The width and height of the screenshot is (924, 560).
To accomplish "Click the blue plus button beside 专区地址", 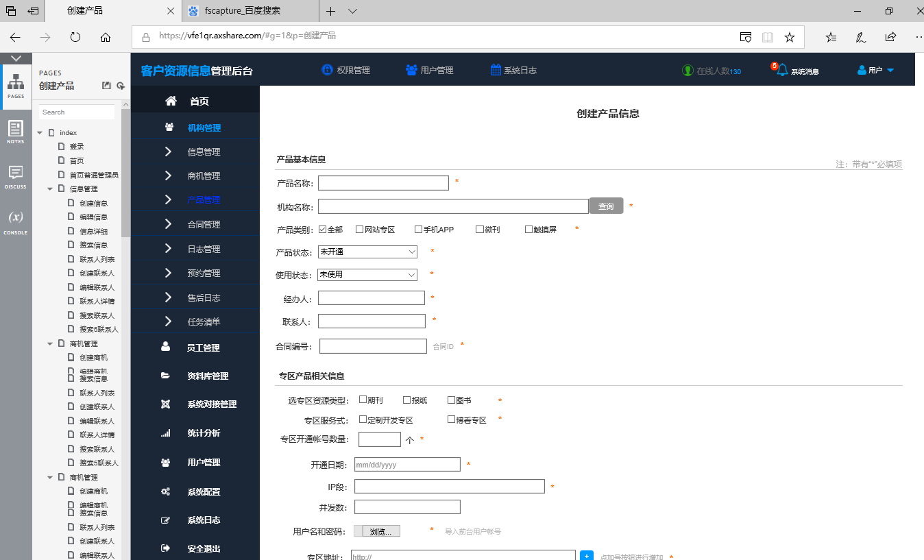I will click(587, 555).
